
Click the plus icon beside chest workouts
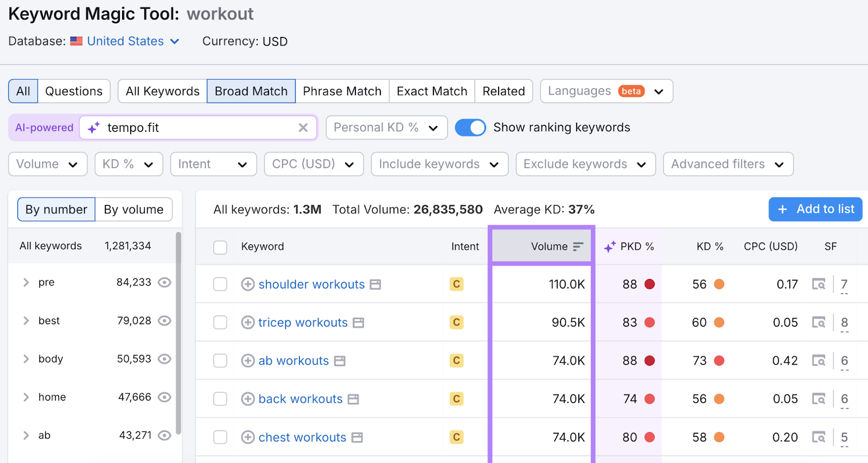(247, 437)
